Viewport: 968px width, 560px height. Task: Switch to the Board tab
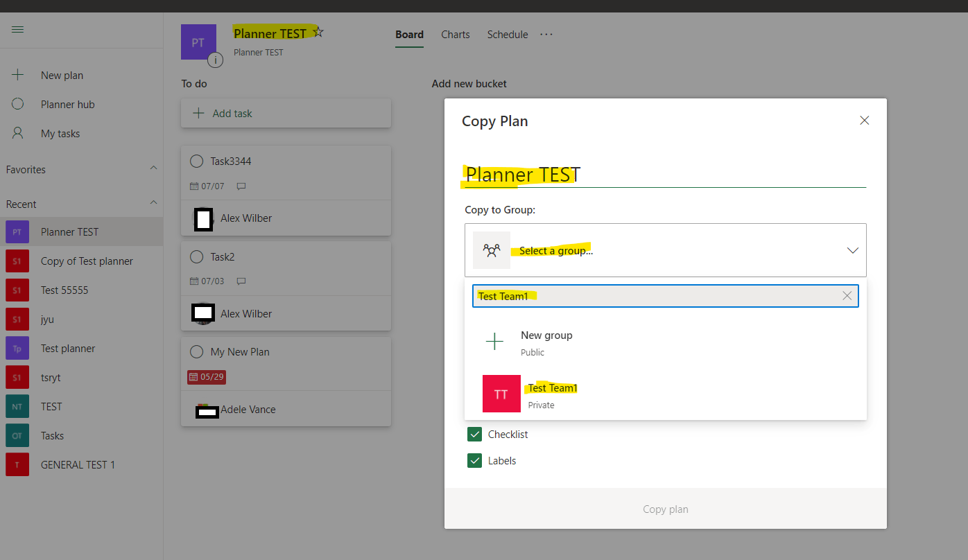tap(409, 35)
